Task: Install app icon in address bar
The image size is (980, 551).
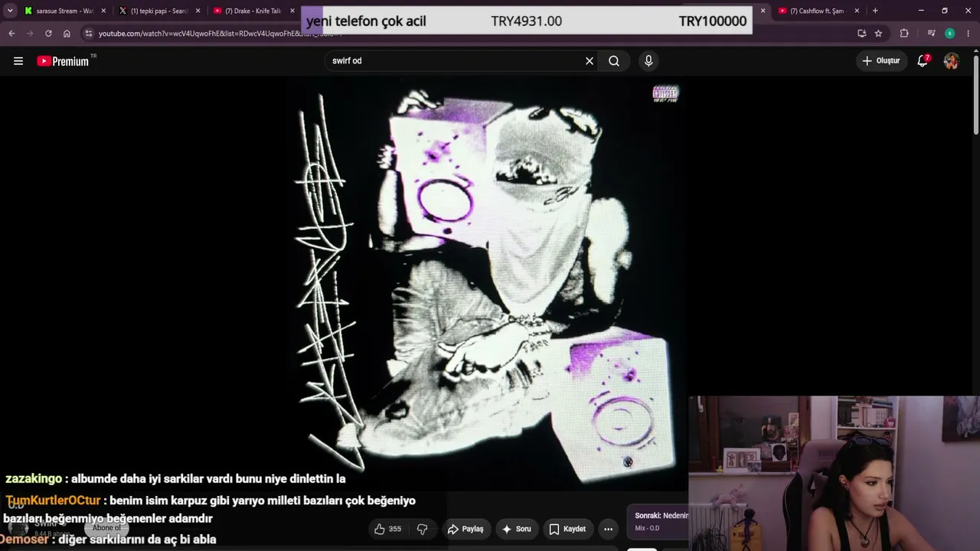Action: pyautogui.click(x=862, y=34)
